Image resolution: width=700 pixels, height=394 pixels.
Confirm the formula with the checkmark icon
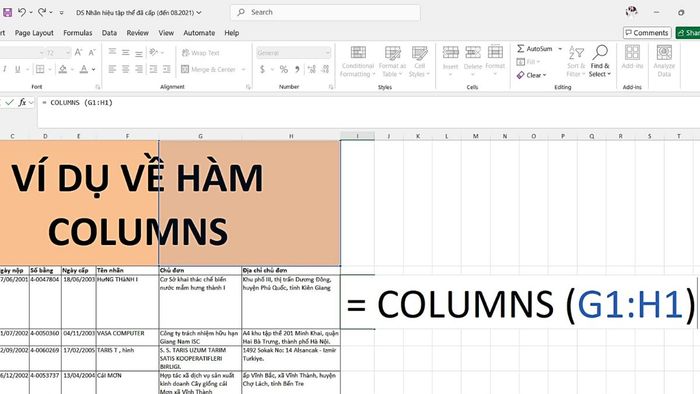(x=9, y=103)
